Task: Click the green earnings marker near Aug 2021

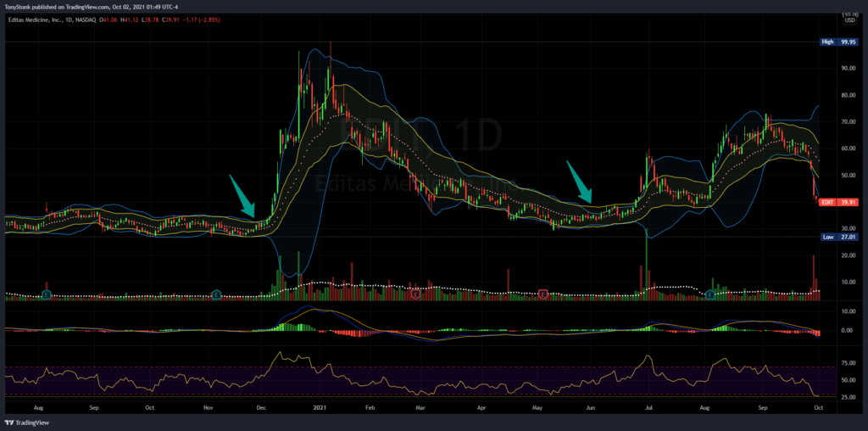Action: (709, 295)
